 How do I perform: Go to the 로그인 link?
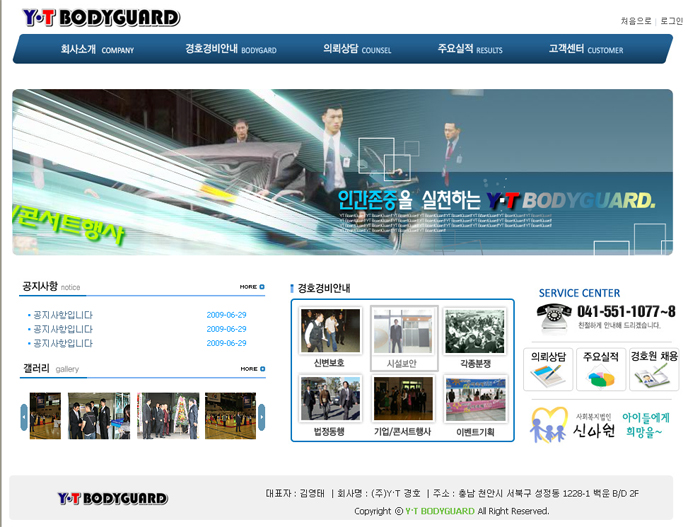[x=672, y=21]
